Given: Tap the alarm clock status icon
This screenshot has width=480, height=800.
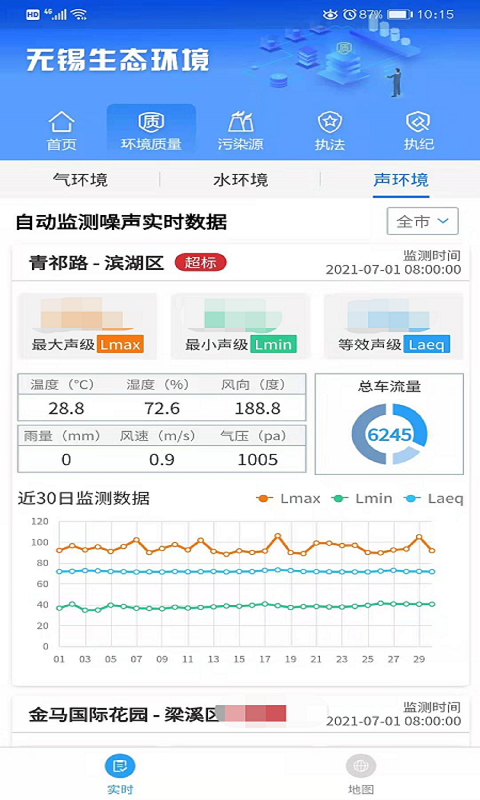Looking at the screenshot, I should (x=349, y=14).
